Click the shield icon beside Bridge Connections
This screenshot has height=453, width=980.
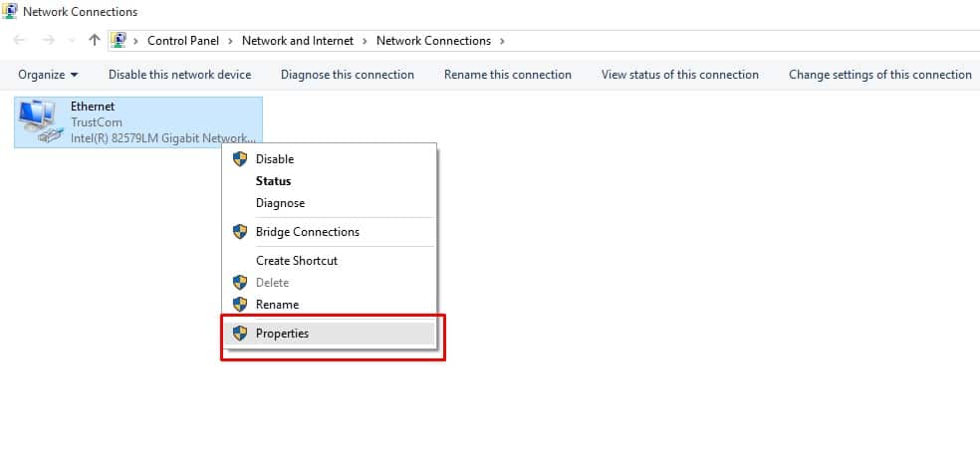pos(239,232)
